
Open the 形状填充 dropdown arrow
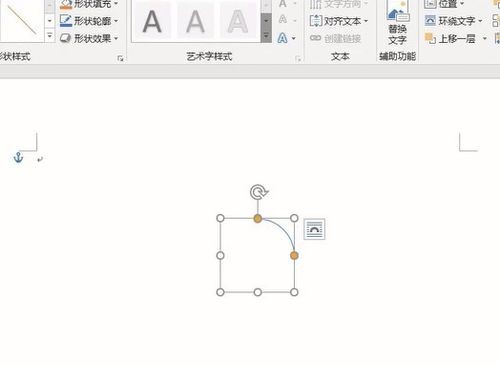[x=116, y=4]
